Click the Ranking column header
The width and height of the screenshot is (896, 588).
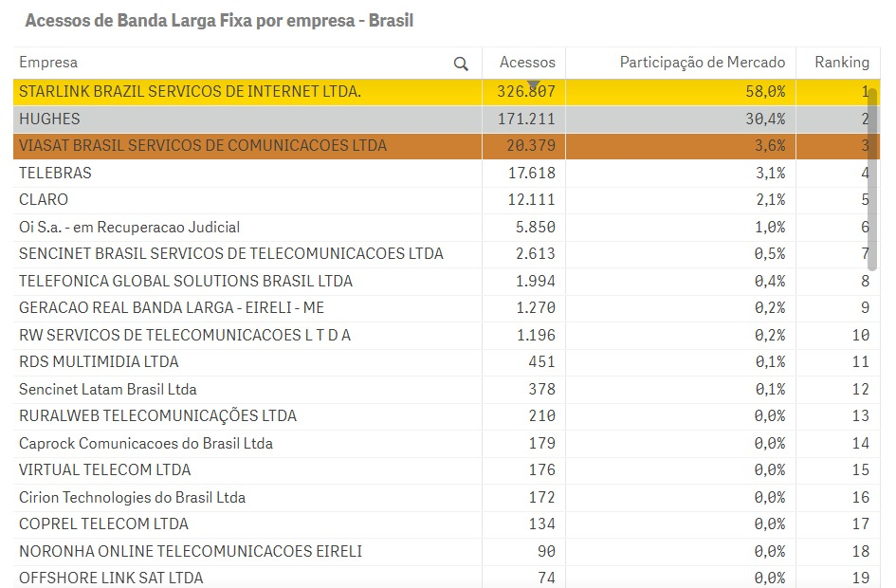[841, 63]
